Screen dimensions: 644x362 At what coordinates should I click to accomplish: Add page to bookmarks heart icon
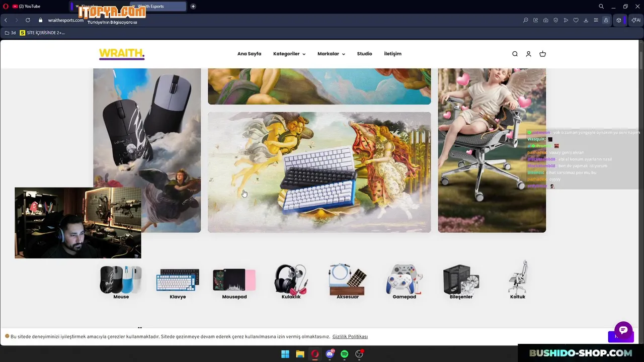576,20
